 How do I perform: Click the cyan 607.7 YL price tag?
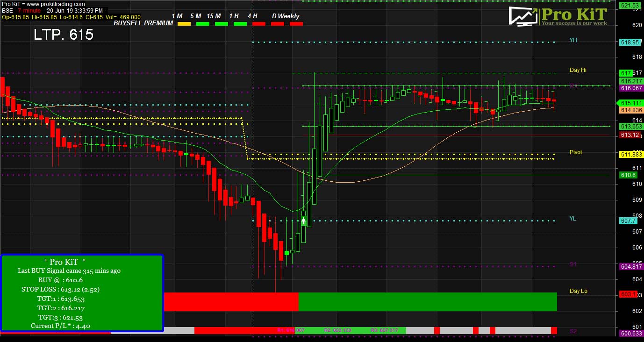tap(628, 221)
